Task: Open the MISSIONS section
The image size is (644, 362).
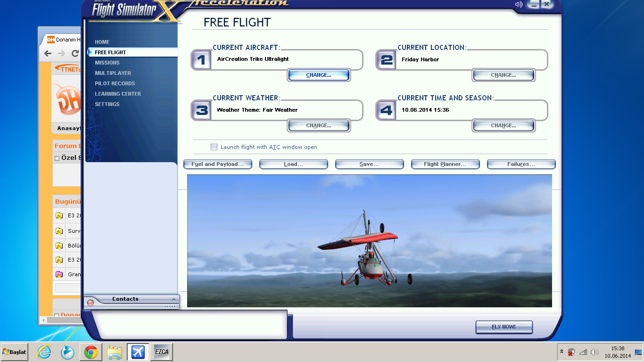Action: (x=107, y=63)
